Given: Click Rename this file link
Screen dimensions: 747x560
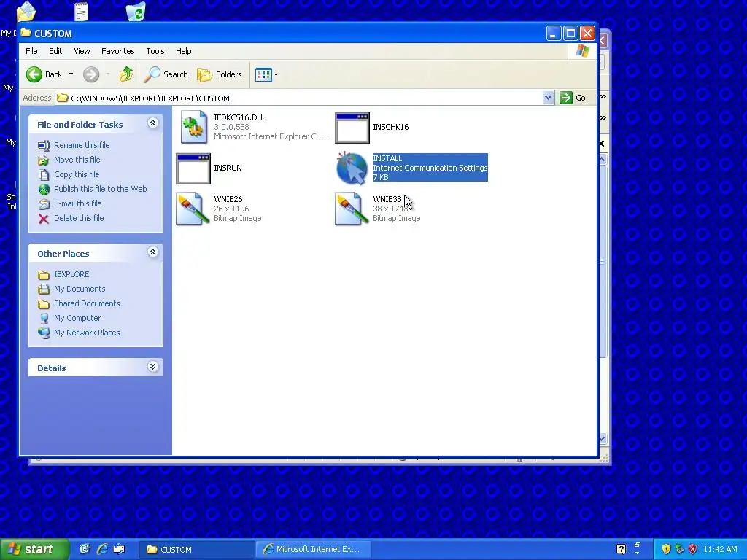Looking at the screenshot, I should (82, 145).
